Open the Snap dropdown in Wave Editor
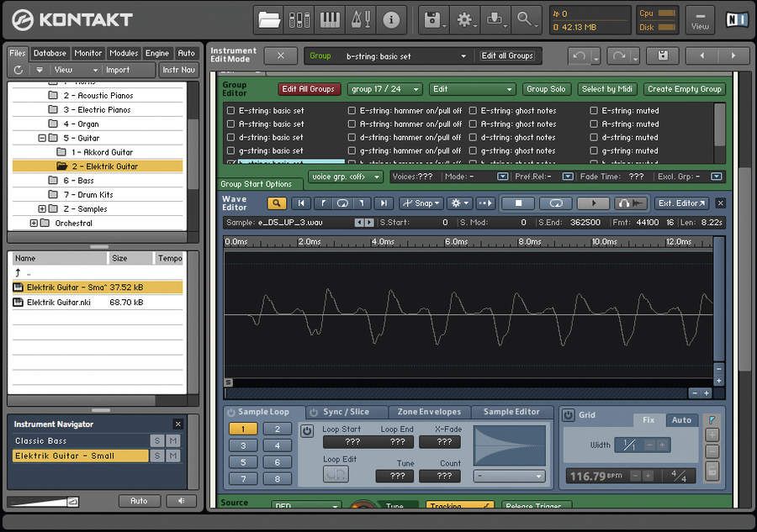Image resolution: width=757 pixels, height=532 pixels. pos(421,203)
